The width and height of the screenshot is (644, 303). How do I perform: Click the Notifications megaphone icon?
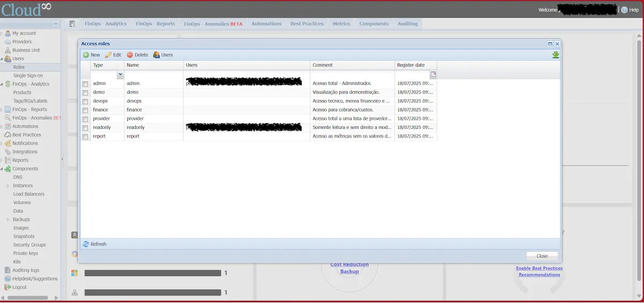[8, 143]
